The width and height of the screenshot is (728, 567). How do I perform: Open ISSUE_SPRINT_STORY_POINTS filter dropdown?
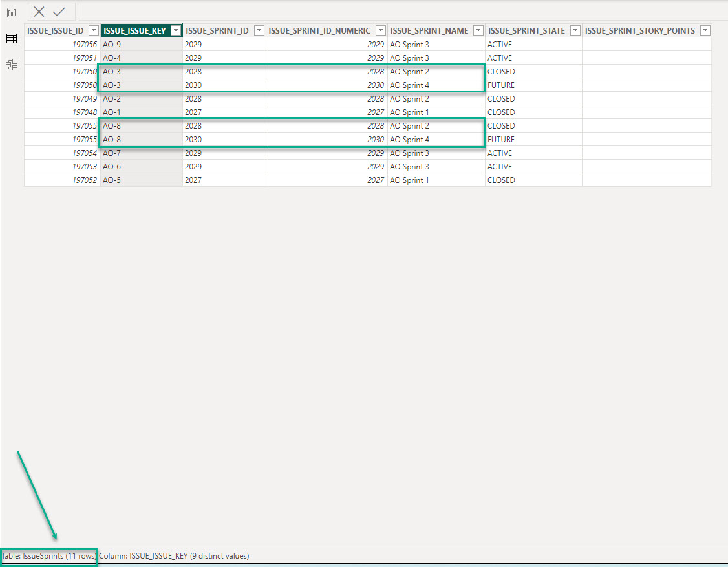click(705, 30)
